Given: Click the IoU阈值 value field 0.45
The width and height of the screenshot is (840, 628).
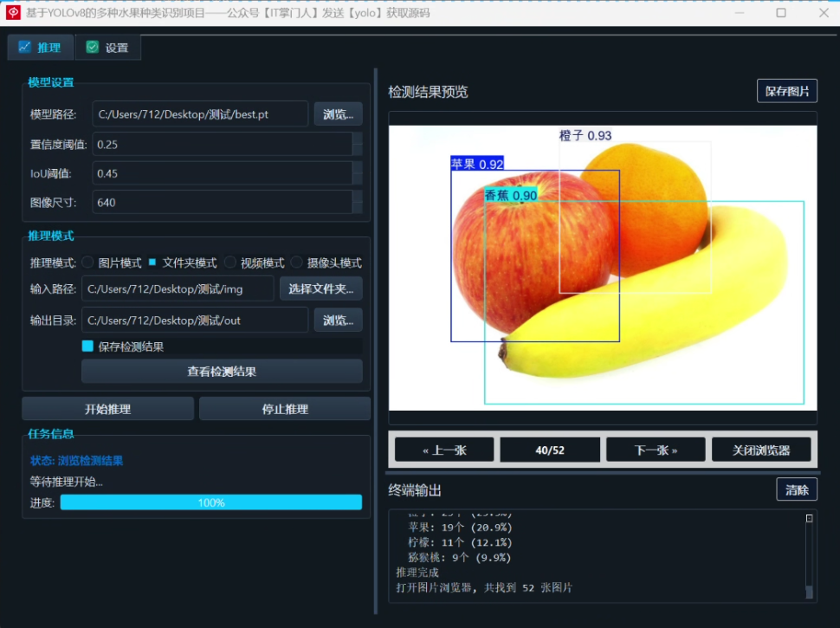Looking at the screenshot, I should [222, 173].
